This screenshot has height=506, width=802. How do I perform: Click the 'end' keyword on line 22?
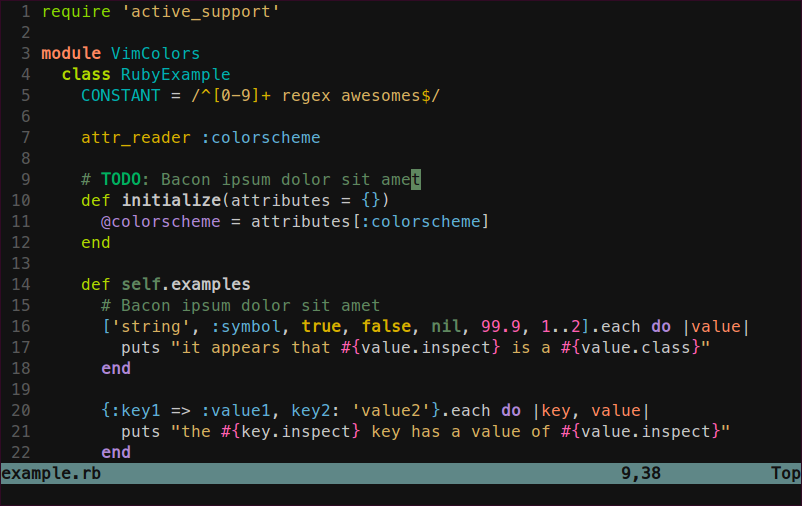click(116, 452)
